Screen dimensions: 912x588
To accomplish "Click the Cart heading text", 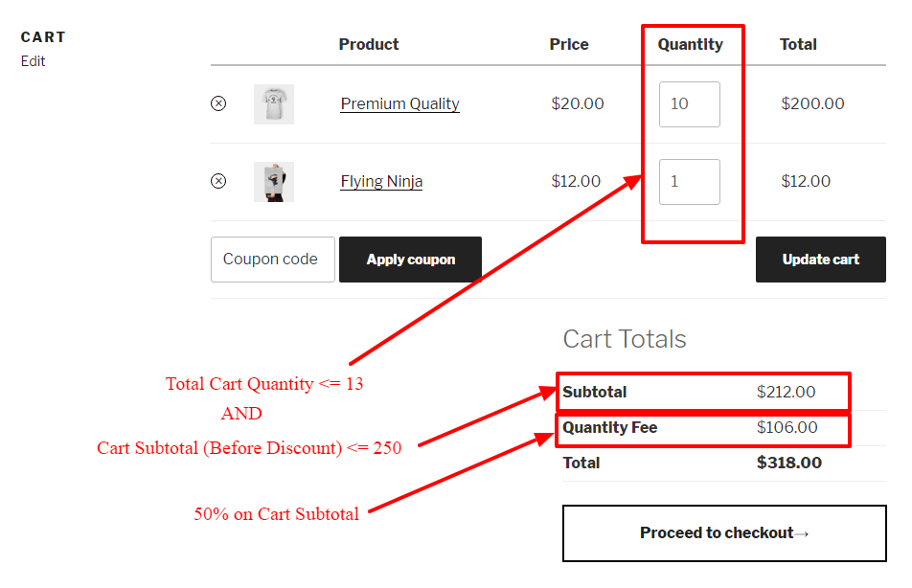I will click(x=43, y=37).
